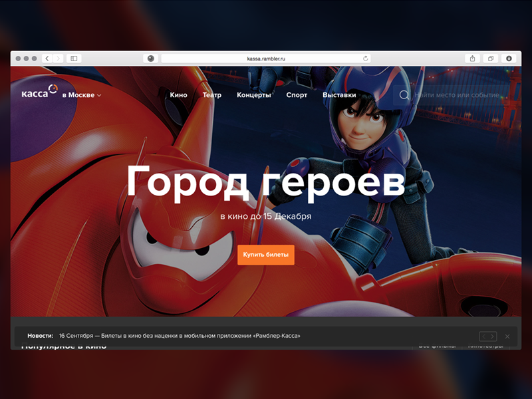Open the Выставки menu item
Viewport: 532px width, 399px height.
(339, 95)
